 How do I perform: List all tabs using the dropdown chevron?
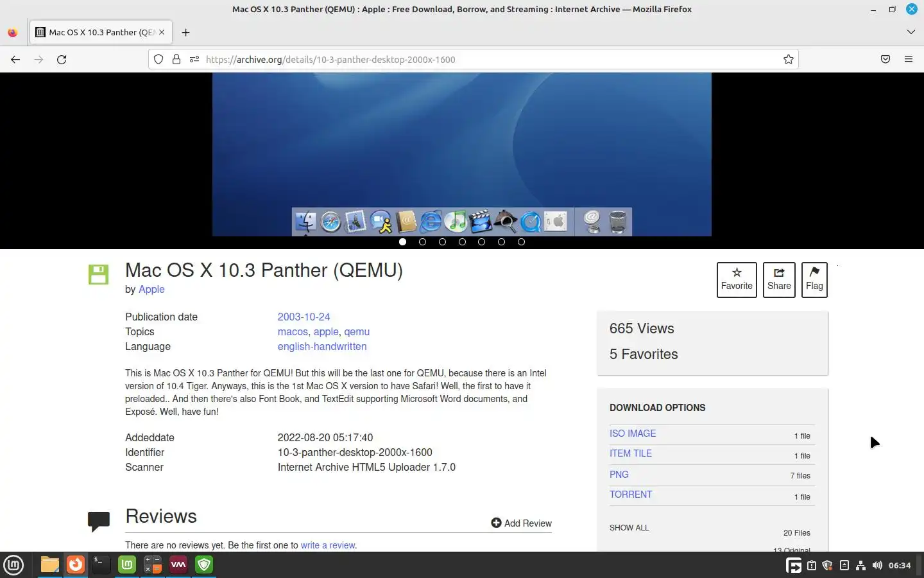point(911,32)
